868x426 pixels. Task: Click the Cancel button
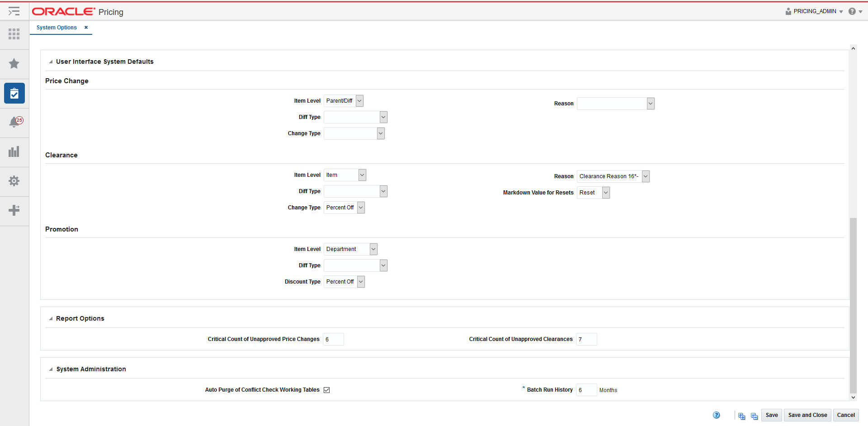(846, 415)
